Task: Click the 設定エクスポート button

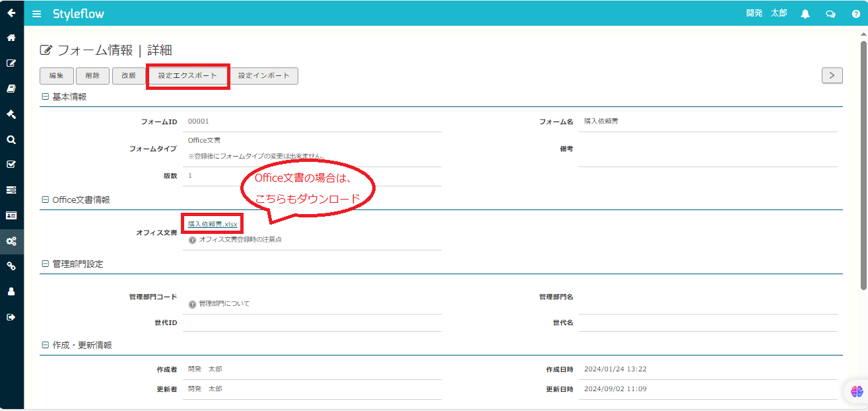Action: pyautogui.click(x=187, y=76)
